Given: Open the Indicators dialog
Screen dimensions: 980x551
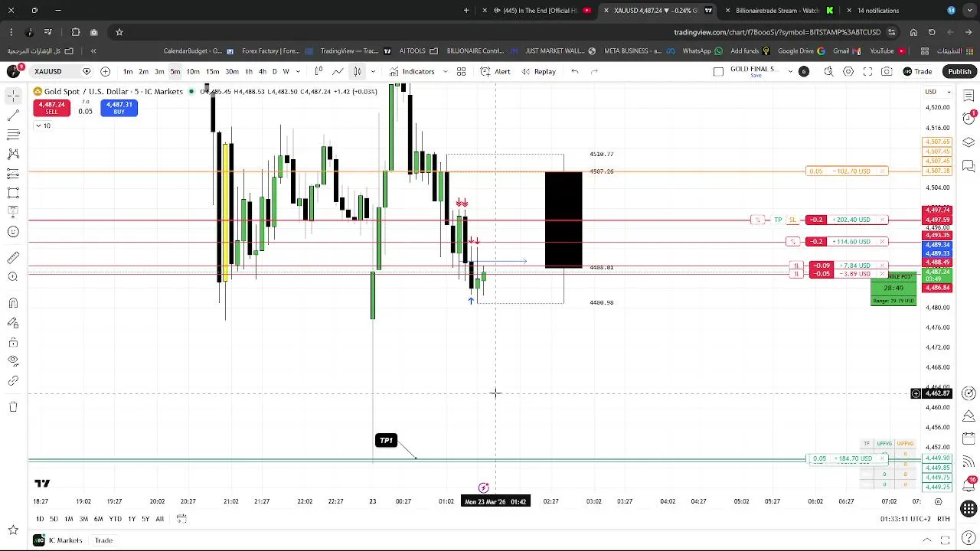Looking at the screenshot, I should tap(412, 71).
